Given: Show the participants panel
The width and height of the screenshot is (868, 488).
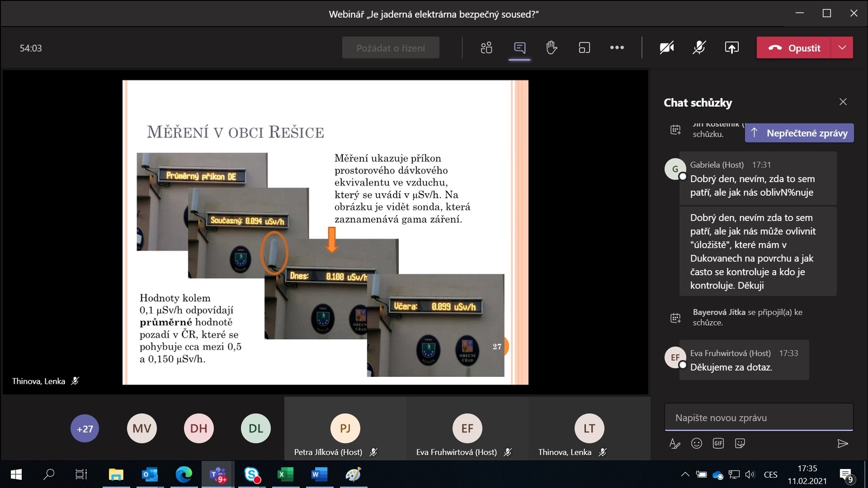Looking at the screenshot, I should click(x=486, y=48).
